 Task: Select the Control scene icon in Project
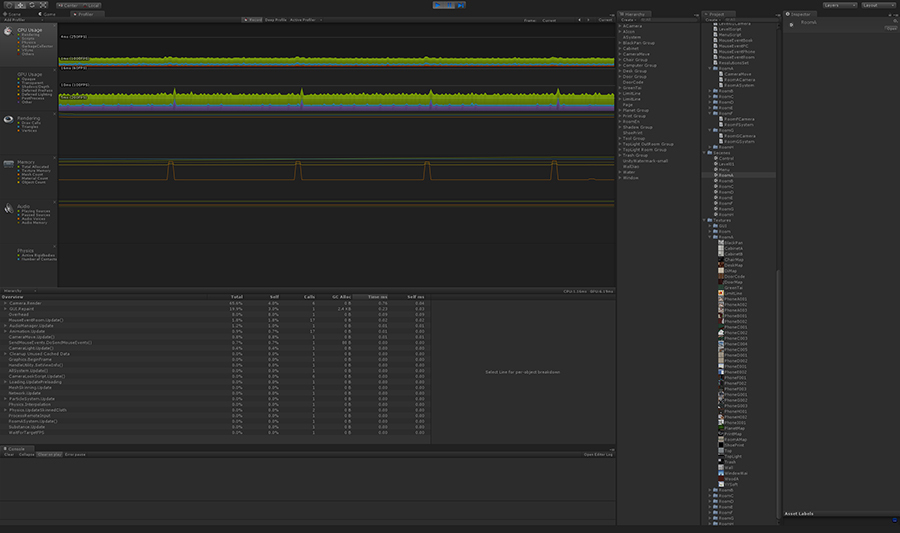(716, 158)
